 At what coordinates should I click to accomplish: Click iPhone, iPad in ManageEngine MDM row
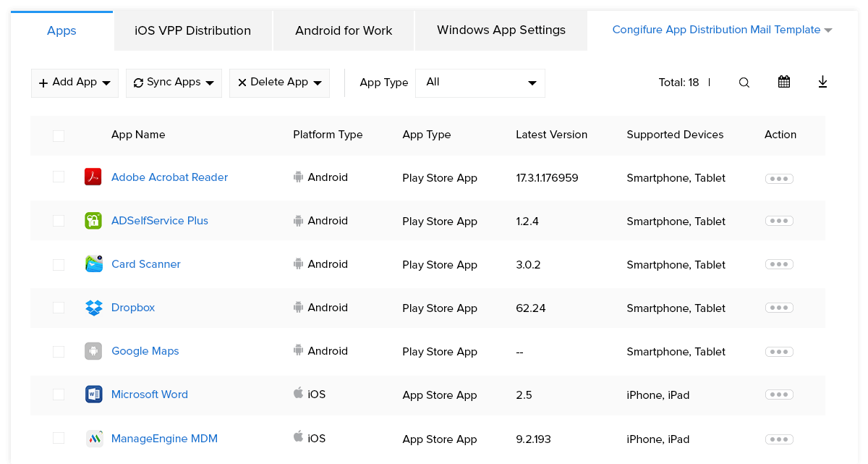658,439
